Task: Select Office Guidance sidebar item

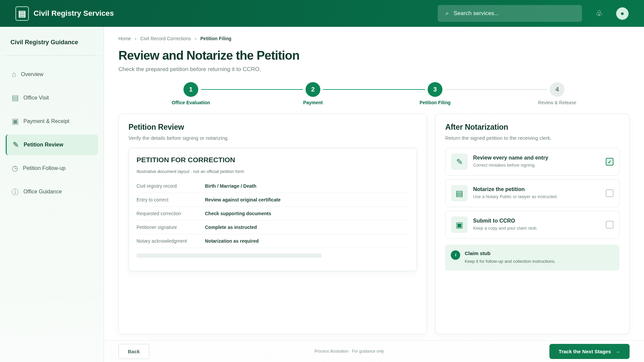Action: tap(52, 192)
